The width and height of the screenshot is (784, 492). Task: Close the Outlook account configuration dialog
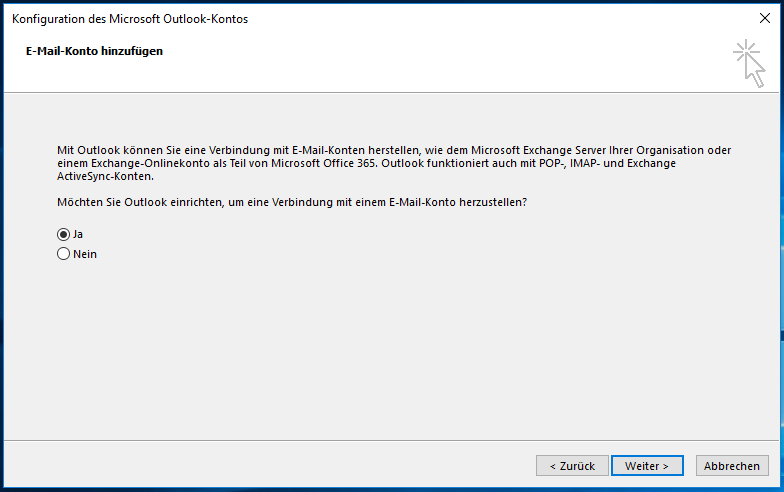(x=764, y=18)
